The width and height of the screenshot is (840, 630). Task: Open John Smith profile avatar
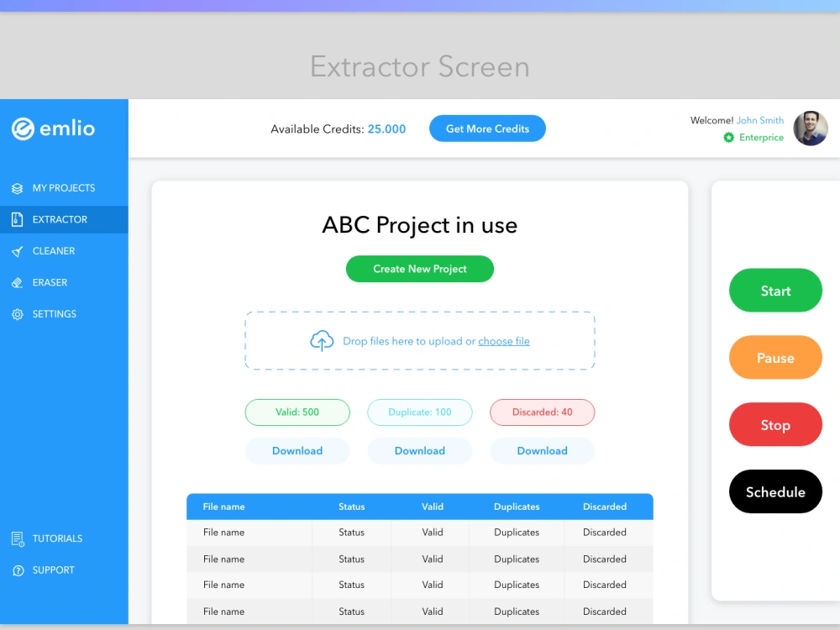coord(811,128)
